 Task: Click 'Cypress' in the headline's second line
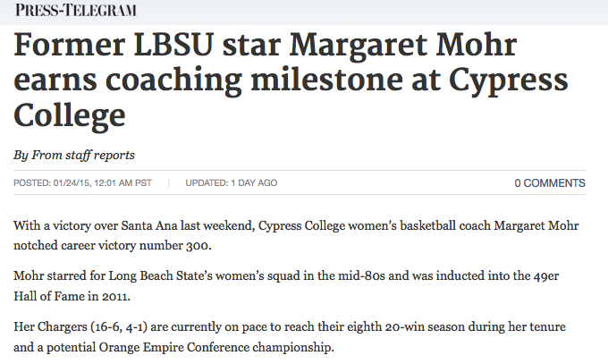coord(509,82)
